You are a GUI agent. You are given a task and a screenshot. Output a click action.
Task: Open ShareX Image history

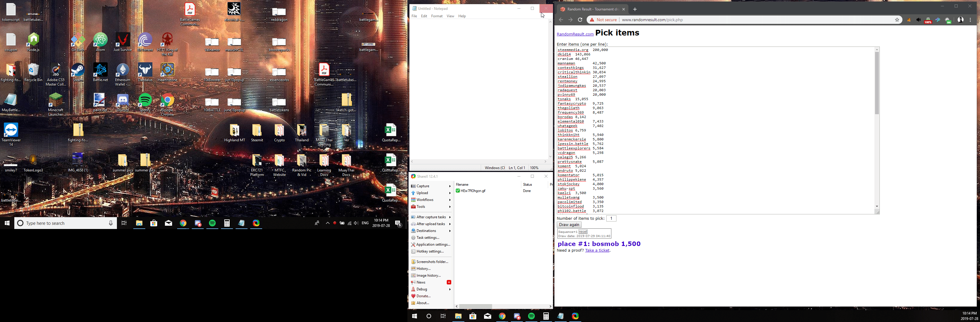coord(428,275)
